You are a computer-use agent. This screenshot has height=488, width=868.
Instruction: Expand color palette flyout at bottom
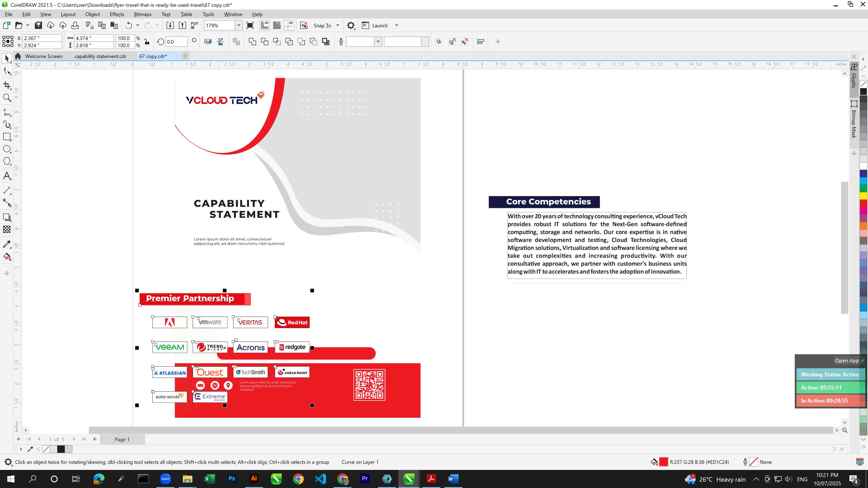click(863, 447)
